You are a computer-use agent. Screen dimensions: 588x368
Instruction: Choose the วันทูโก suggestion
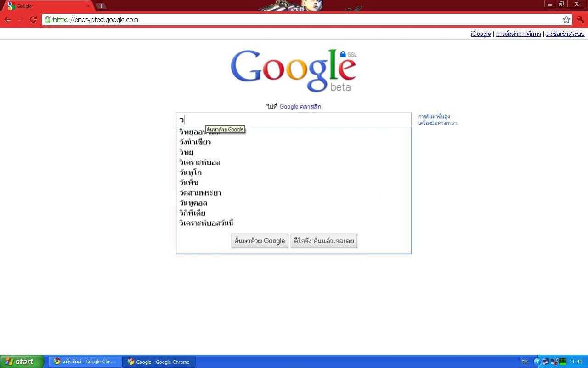tap(294, 172)
